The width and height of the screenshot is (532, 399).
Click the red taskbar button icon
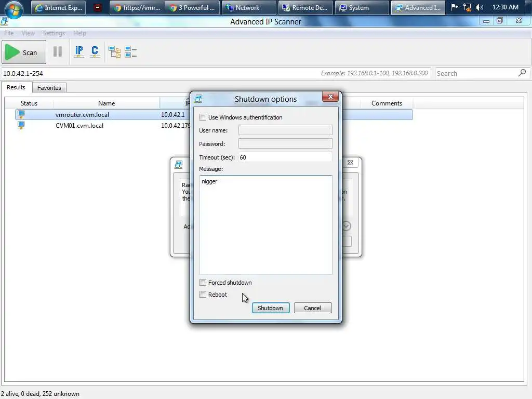click(97, 8)
